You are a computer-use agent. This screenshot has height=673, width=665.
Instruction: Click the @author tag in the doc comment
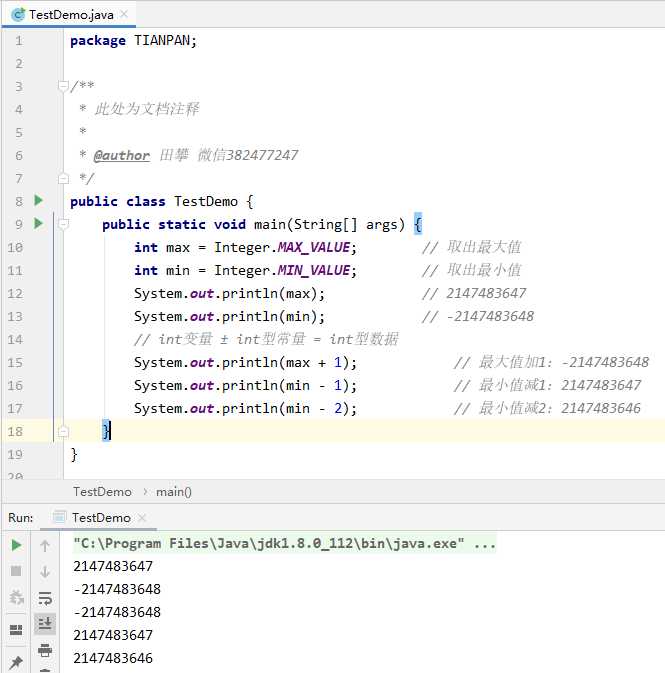click(x=121, y=155)
